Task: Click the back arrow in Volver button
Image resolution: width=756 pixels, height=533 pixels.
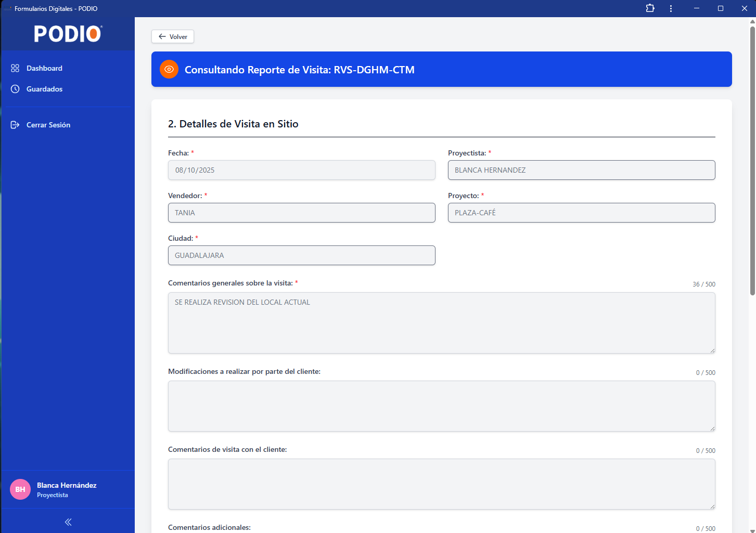Action: click(x=162, y=36)
